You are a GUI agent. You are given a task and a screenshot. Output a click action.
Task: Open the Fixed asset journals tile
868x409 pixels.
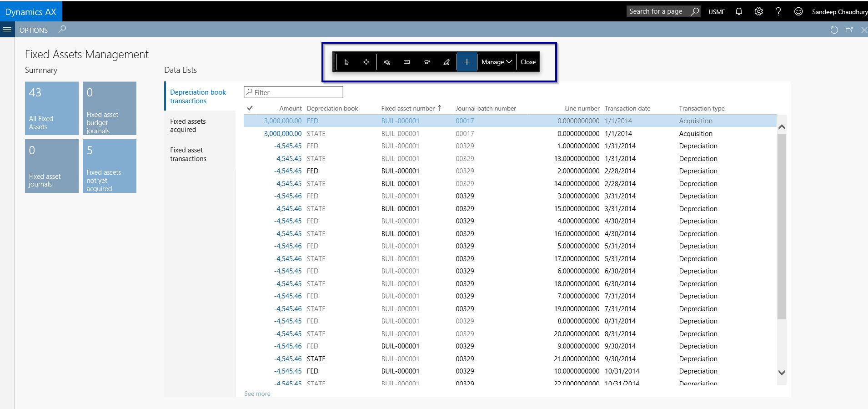[x=52, y=166]
